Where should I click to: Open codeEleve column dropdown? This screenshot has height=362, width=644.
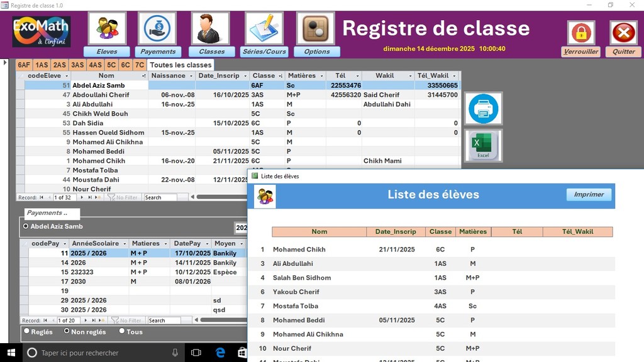click(x=67, y=76)
